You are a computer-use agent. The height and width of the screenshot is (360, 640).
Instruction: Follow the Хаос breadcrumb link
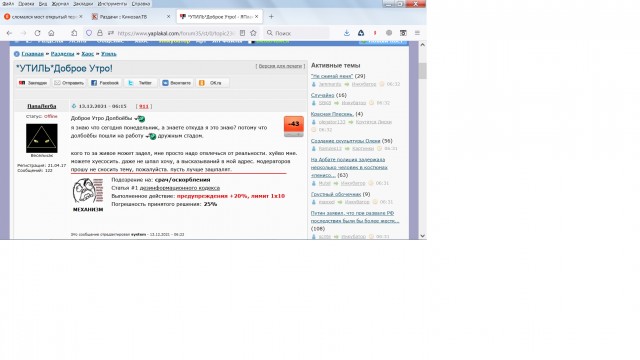pyautogui.click(x=87, y=54)
